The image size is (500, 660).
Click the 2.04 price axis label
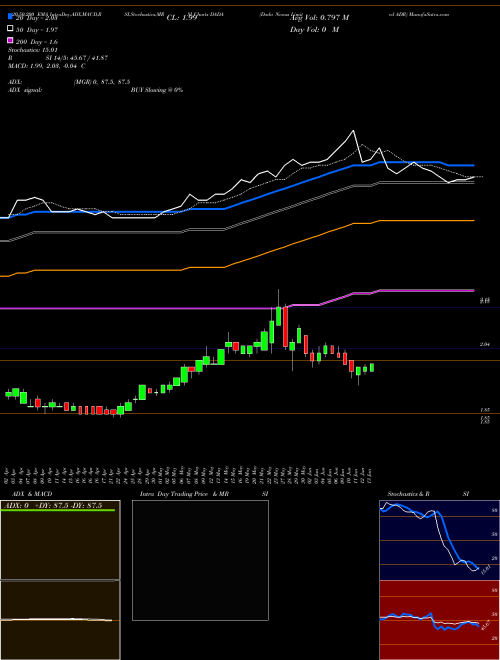[485, 344]
